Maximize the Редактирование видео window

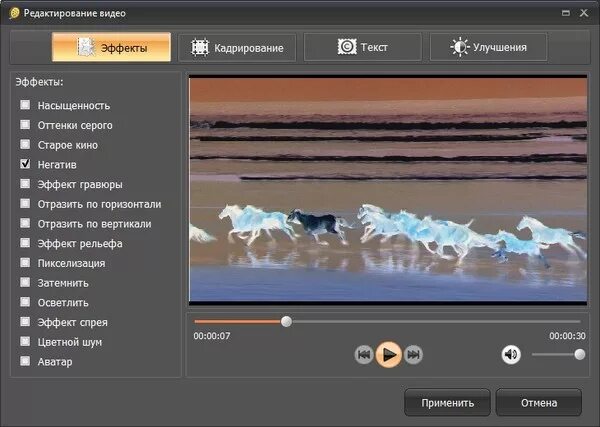(566, 13)
